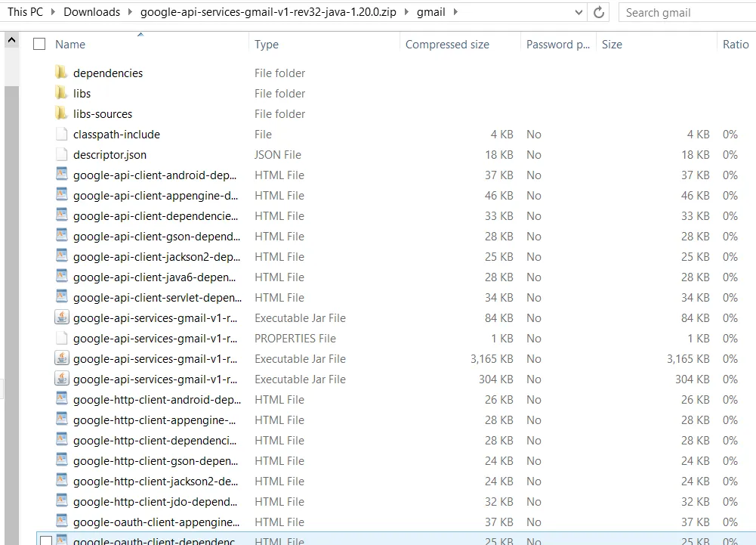Screen dimensions: 756x545
Task: Expand chevron after Downloads in path
Action: click(130, 12)
